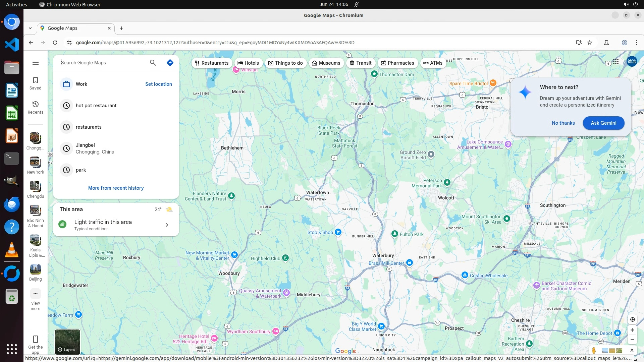Expand the map imagery options arrow
Screen dimensions: 644x362
pyautogui.click(x=632, y=351)
